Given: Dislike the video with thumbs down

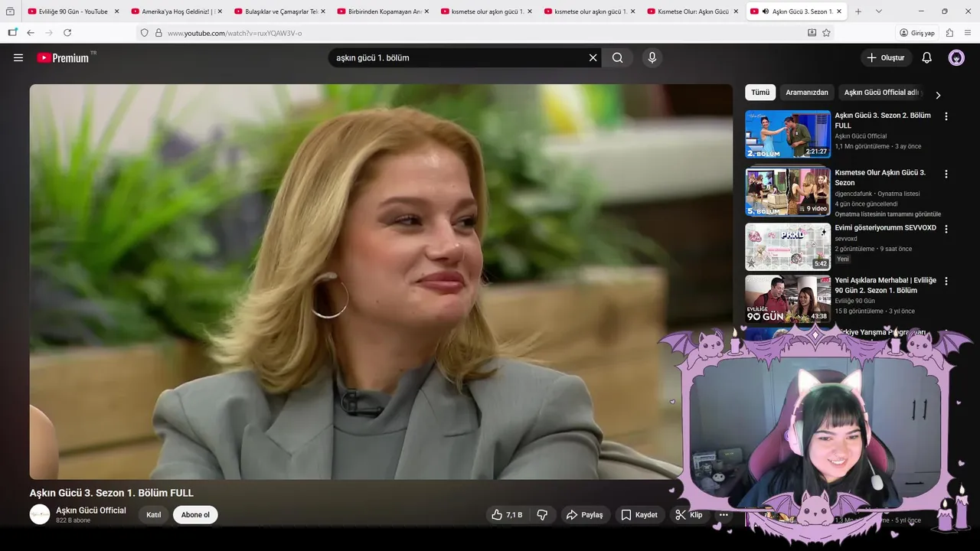Looking at the screenshot, I should tap(542, 515).
